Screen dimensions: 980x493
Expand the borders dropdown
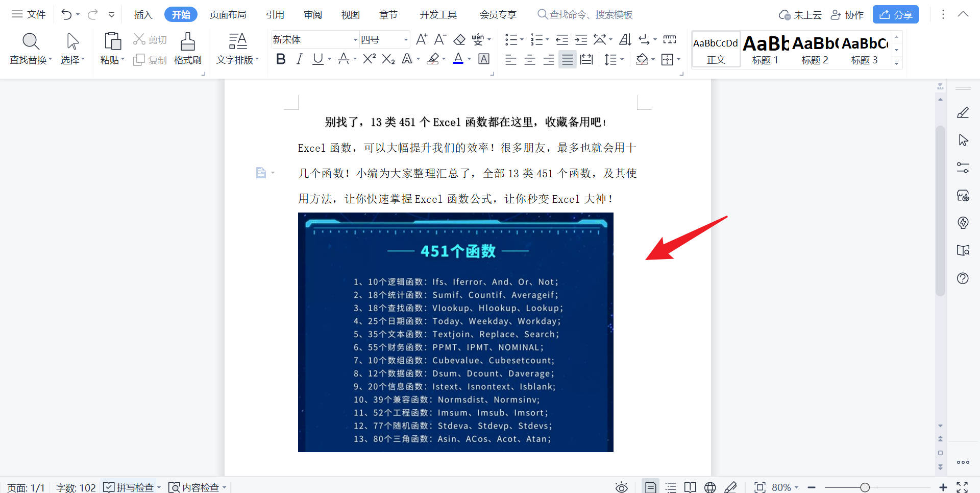679,60
